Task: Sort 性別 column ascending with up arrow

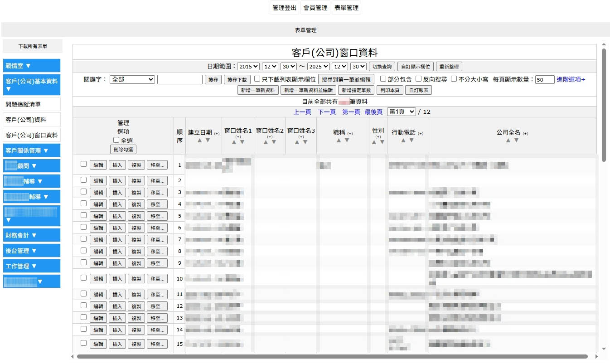Action: (x=374, y=142)
